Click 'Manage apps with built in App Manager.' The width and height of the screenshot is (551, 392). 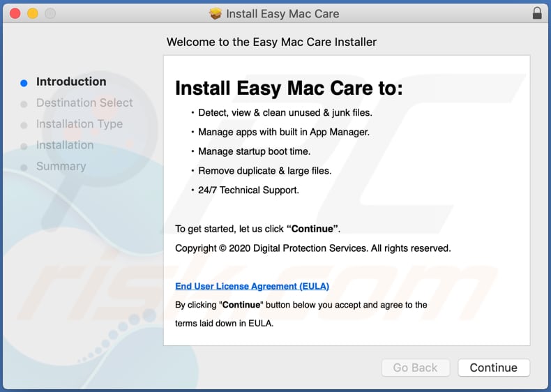pyautogui.click(x=284, y=132)
